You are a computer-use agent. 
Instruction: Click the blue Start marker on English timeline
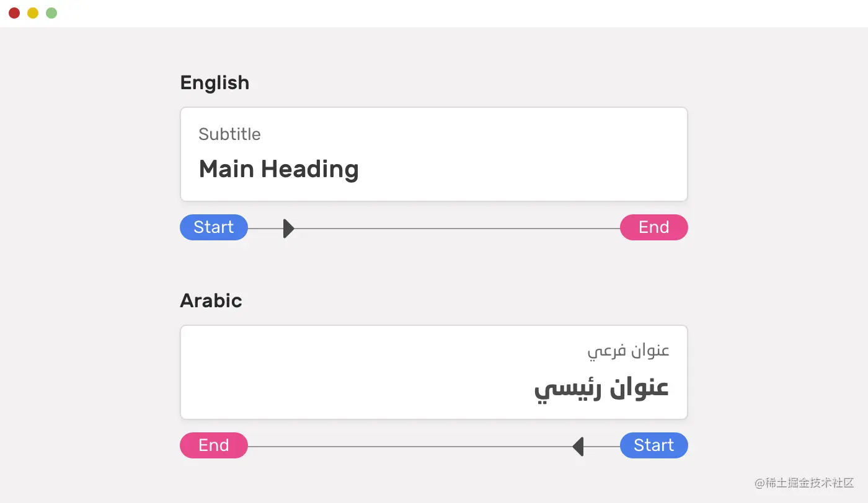[x=213, y=227]
